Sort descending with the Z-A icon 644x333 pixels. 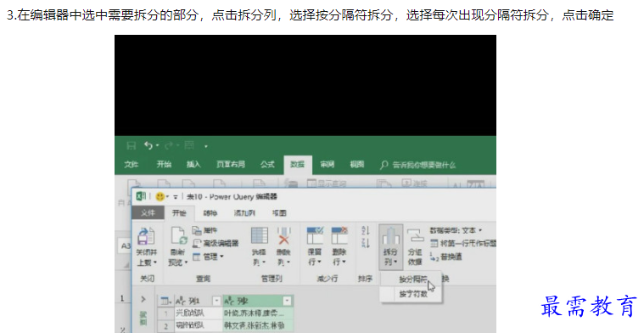pyautogui.click(x=365, y=242)
